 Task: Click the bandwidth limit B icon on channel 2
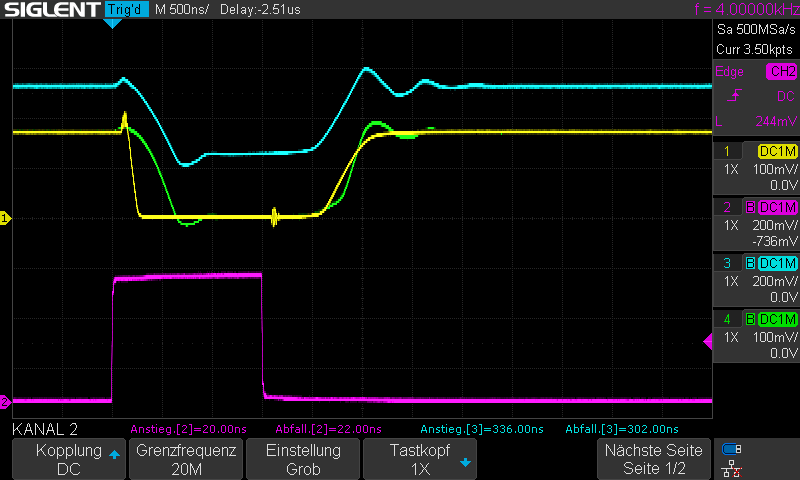click(751, 207)
